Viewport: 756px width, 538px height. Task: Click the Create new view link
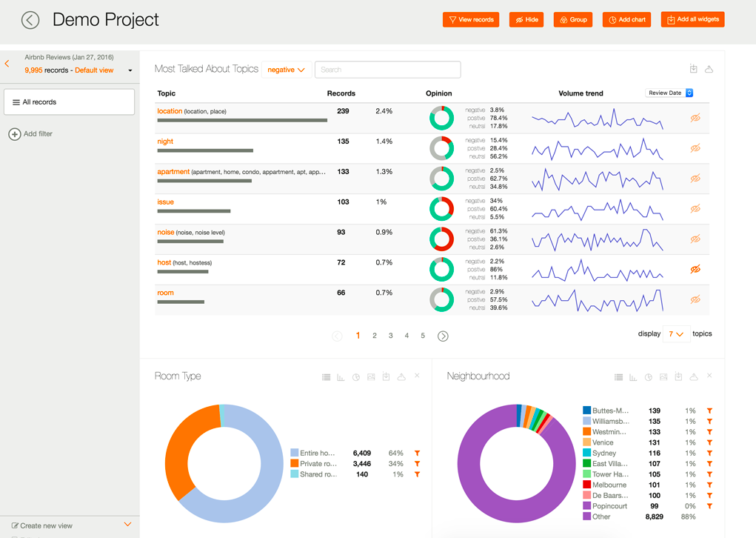click(x=47, y=525)
